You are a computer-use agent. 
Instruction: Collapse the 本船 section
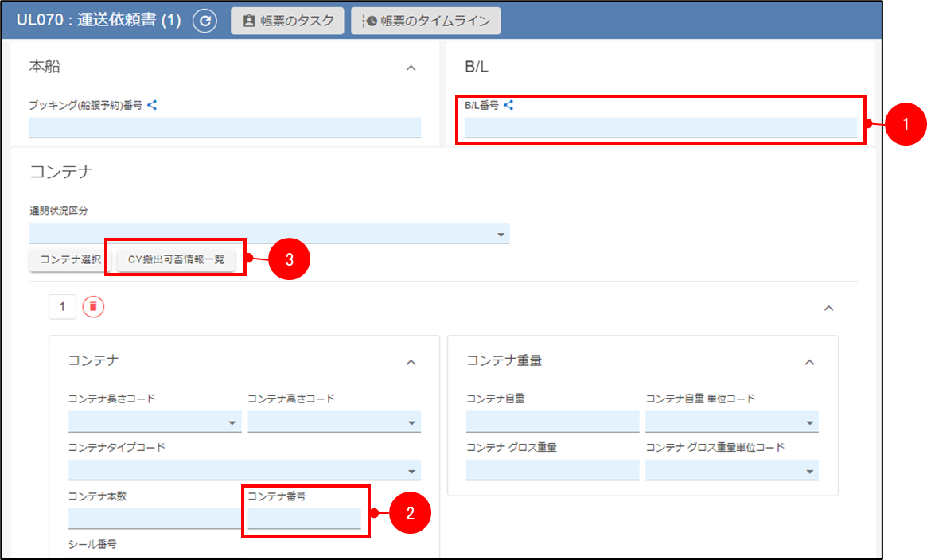coord(411,68)
